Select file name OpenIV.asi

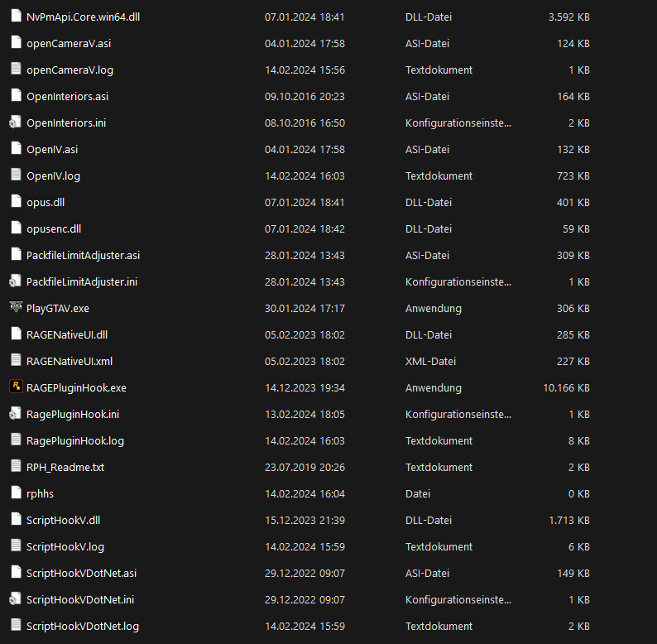(x=52, y=149)
